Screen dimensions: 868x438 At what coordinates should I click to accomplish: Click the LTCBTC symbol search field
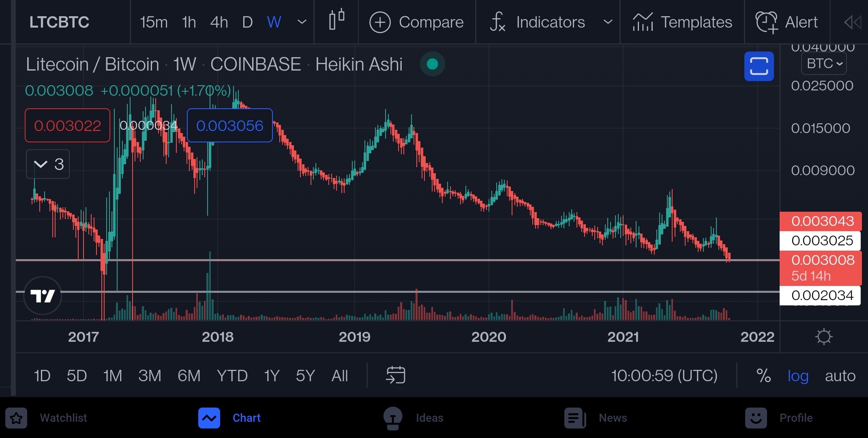point(60,22)
